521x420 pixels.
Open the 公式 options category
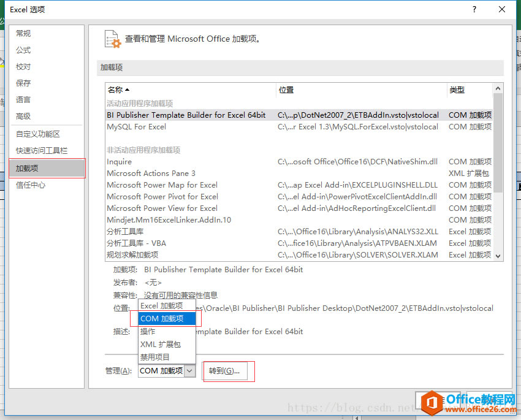23,50
